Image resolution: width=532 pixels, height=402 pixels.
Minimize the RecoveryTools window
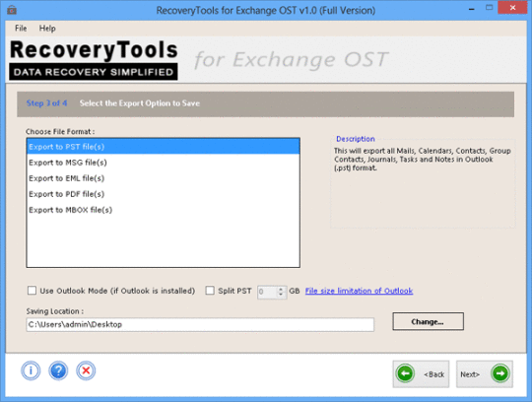point(472,9)
